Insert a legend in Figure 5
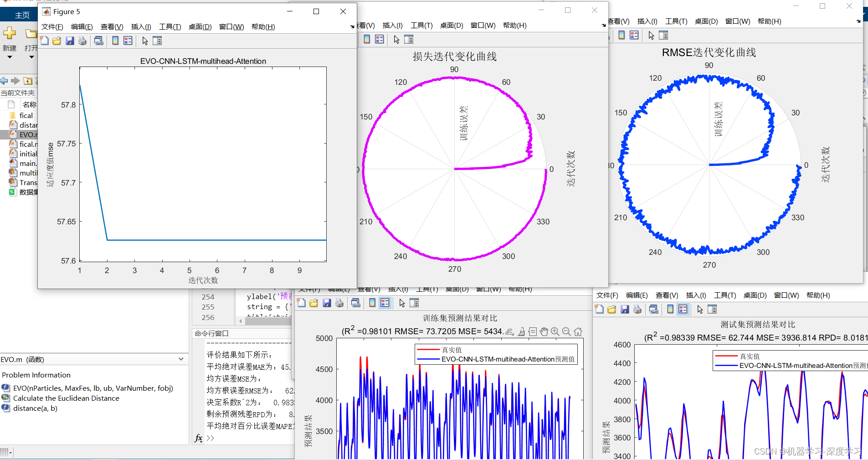Image resolution: width=868 pixels, height=460 pixels. click(x=128, y=41)
